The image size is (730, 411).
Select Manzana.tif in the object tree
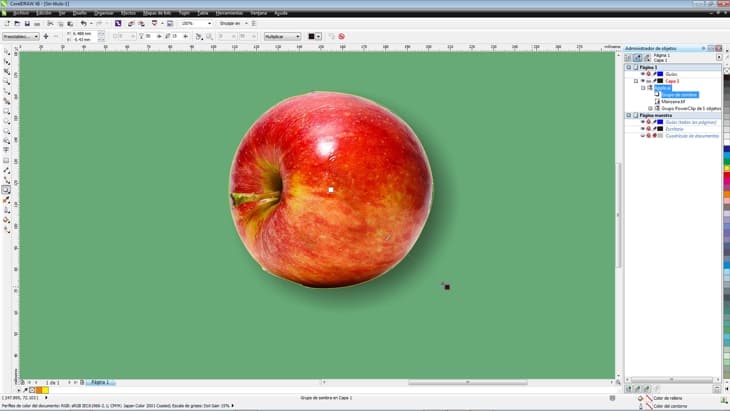pyautogui.click(x=673, y=101)
